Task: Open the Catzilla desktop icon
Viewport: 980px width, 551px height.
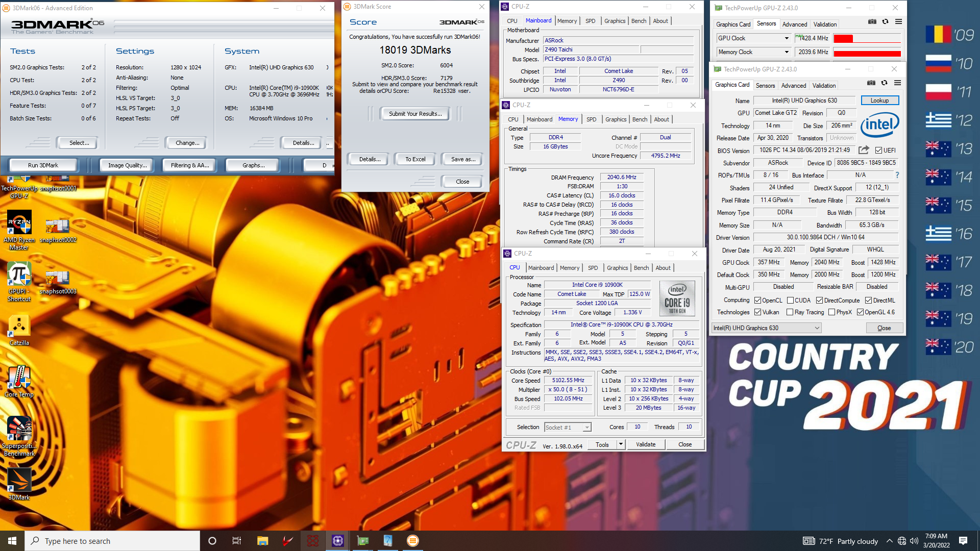Action: click(x=19, y=330)
